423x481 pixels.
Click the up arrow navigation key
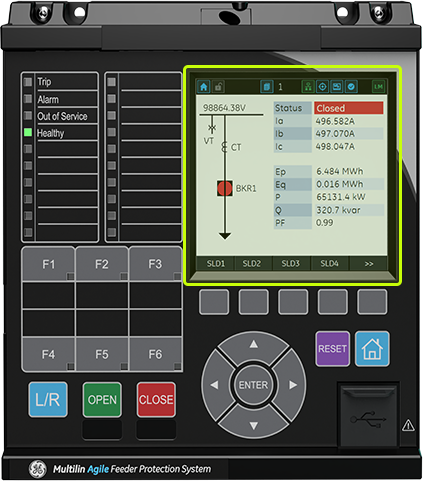(254, 344)
